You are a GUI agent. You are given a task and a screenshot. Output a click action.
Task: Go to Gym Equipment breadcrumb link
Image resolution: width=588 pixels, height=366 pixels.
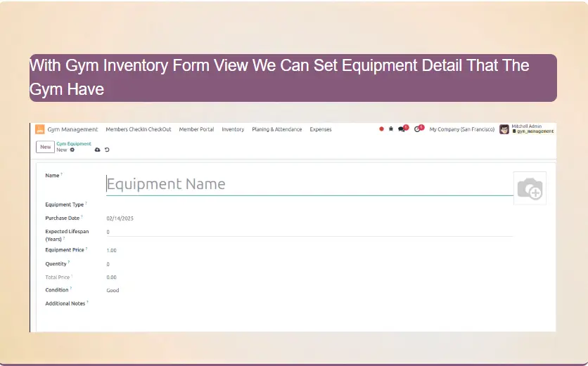(74, 144)
